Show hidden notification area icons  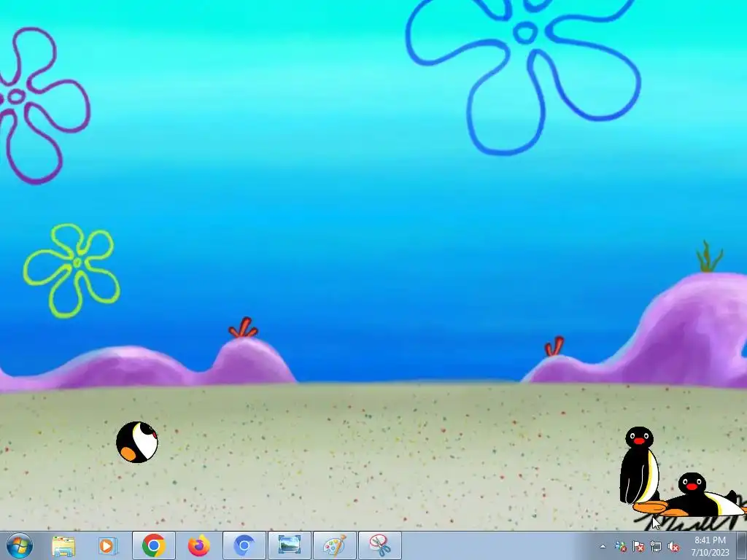603,546
